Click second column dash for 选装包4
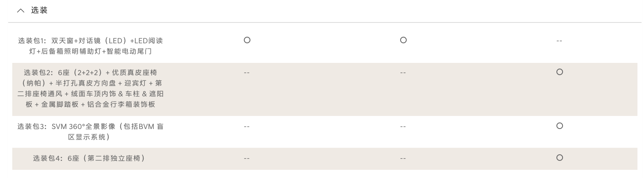This screenshot has width=644, height=178. (403, 158)
